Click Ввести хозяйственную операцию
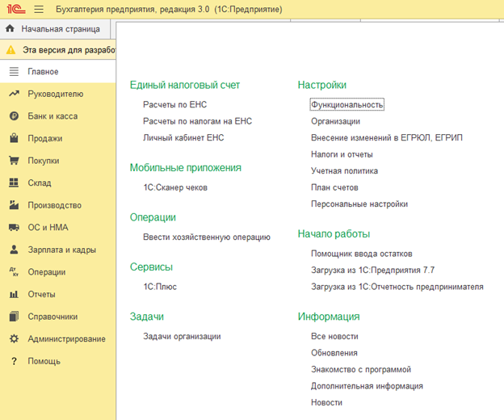 pyautogui.click(x=207, y=237)
